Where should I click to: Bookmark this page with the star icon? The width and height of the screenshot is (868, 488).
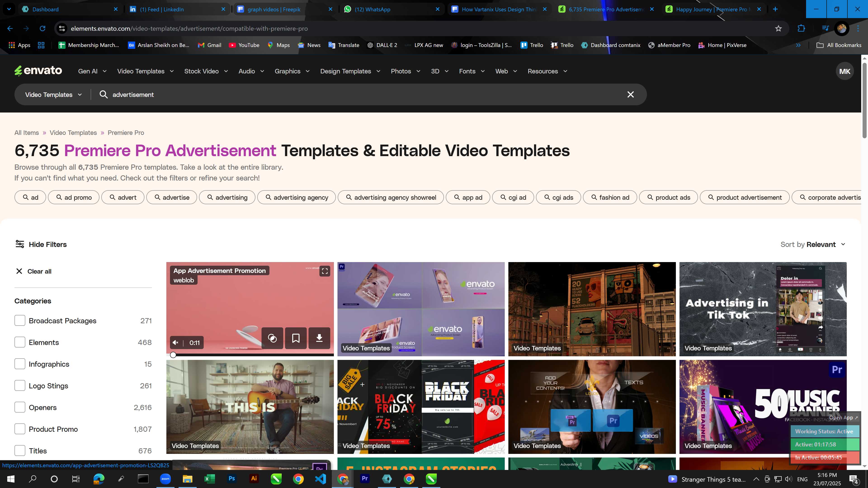778,29
